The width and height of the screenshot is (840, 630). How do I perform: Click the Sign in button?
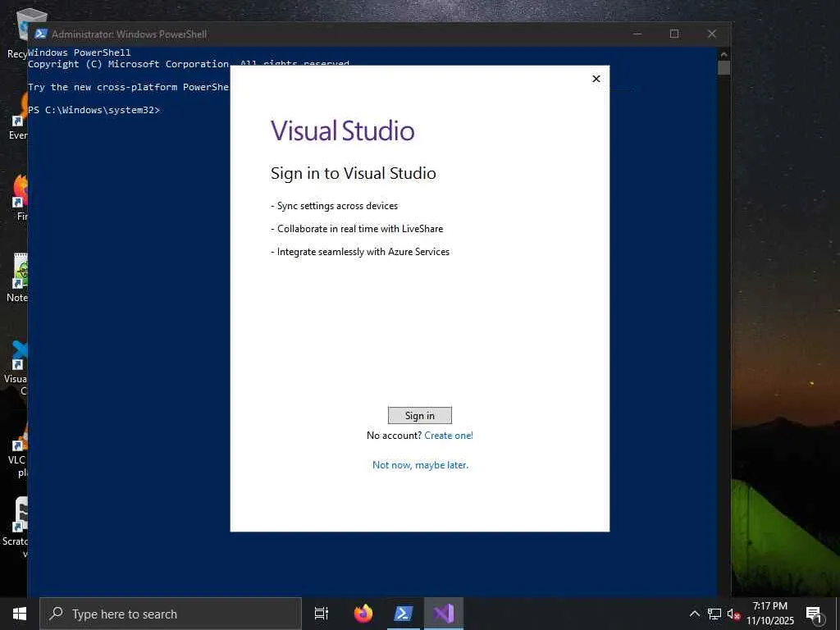(x=419, y=415)
